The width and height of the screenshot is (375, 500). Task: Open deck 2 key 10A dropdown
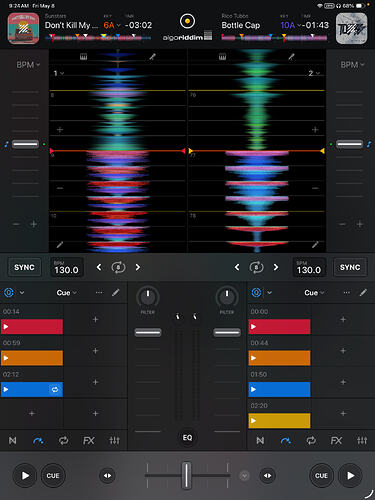(290, 25)
